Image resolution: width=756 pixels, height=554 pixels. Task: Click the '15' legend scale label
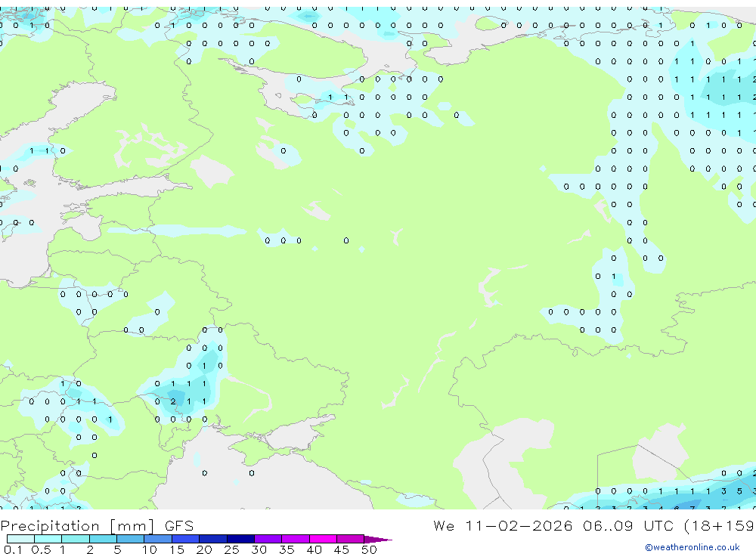[177, 549]
